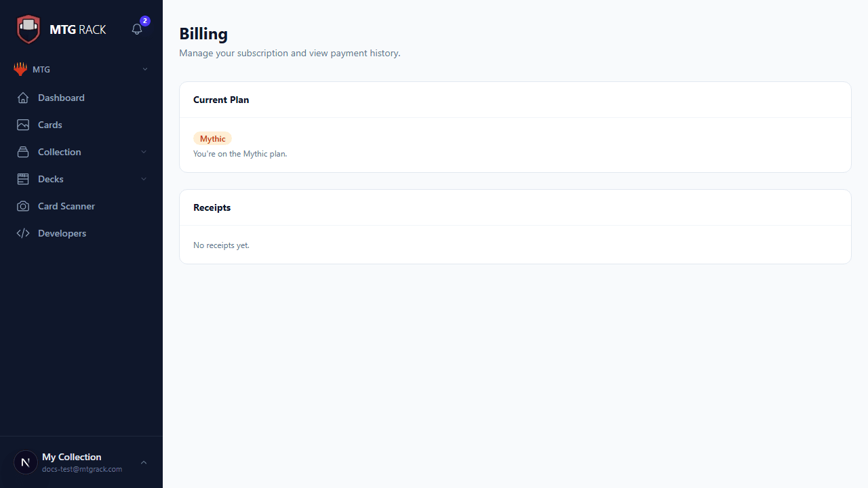Click the MTG RACK brand text
This screenshot has height=488, width=868.
tap(78, 29)
